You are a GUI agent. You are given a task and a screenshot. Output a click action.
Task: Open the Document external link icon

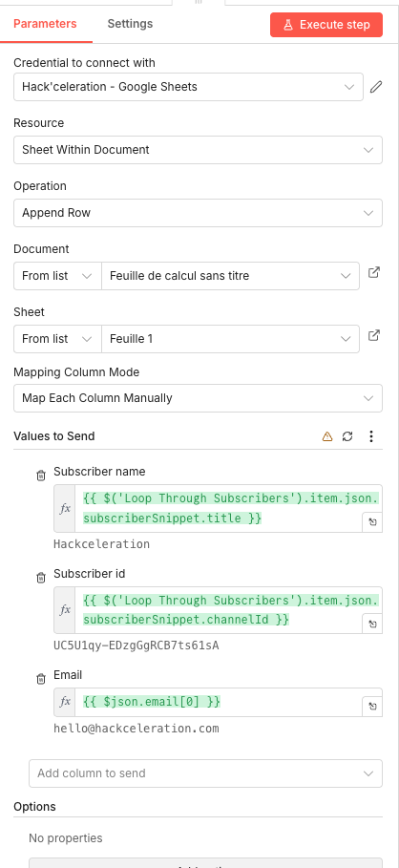374,272
